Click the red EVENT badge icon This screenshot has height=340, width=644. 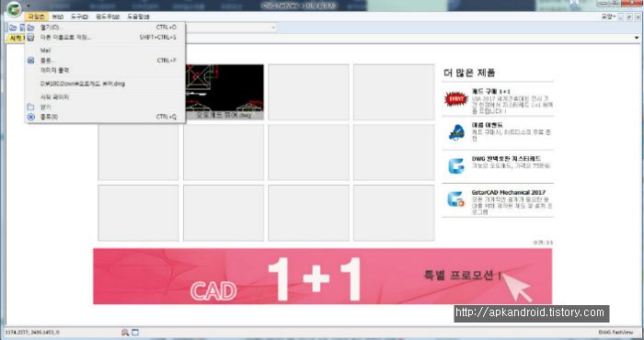(x=456, y=99)
